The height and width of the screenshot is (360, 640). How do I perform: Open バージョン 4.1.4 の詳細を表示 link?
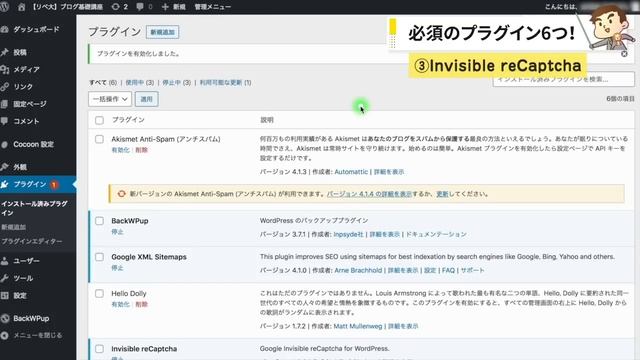369,194
